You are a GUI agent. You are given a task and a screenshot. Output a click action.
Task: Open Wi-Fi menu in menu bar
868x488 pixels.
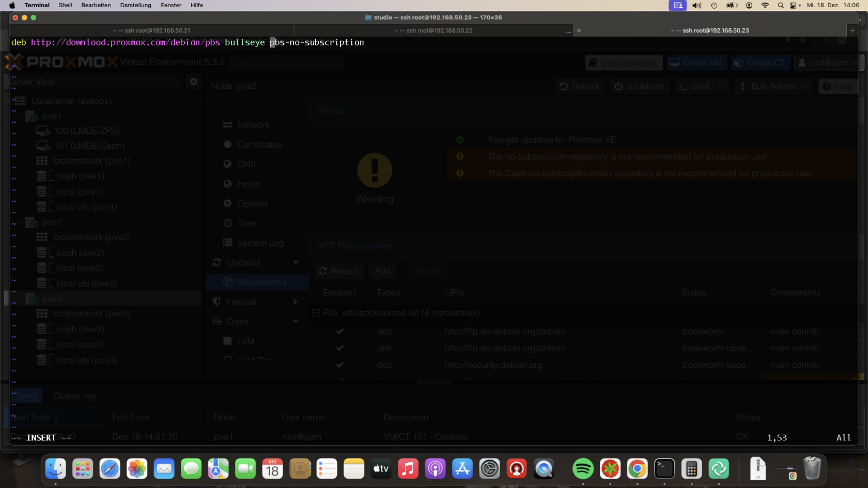tap(765, 5)
